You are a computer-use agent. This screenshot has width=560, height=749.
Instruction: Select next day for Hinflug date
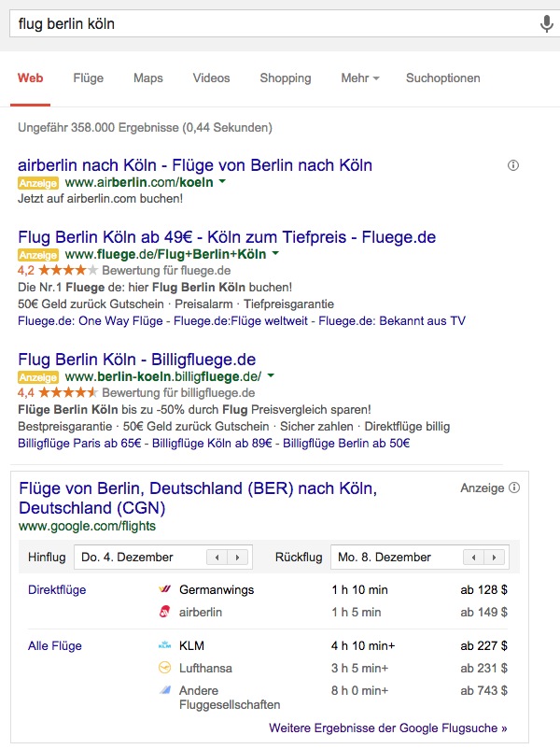click(238, 557)
